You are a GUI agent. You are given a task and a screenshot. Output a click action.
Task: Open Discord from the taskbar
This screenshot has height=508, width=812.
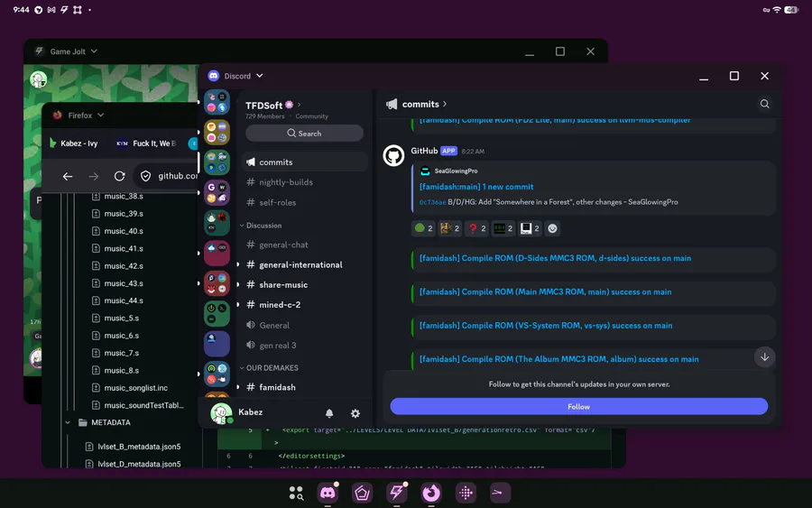pos(328,493)
